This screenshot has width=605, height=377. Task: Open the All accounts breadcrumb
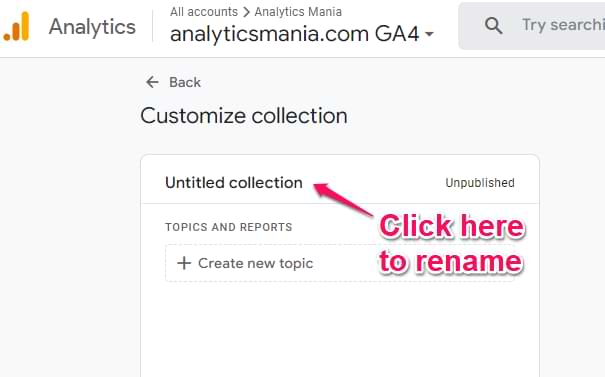[204, 12]
